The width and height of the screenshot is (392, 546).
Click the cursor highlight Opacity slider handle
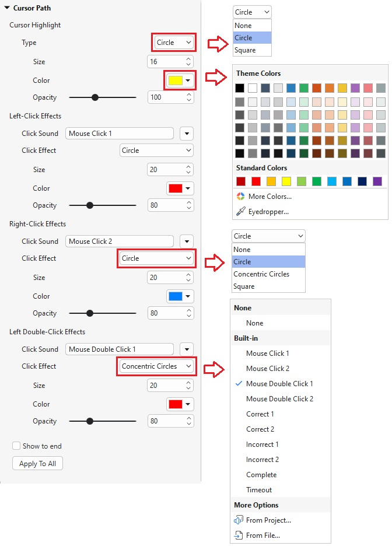95,97
